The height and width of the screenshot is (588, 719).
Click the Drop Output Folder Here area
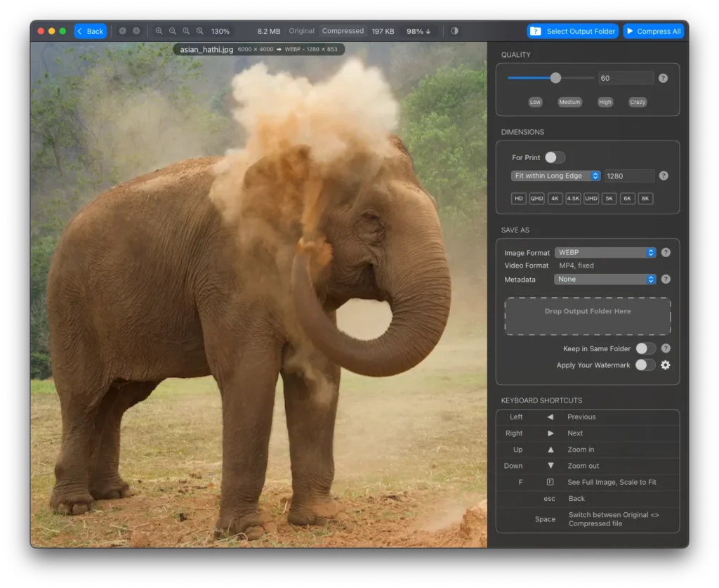588,316
